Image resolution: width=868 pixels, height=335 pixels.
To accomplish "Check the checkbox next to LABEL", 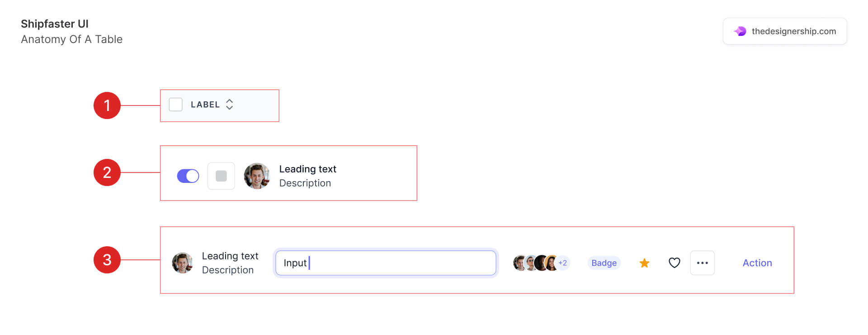I will [x=175, y=105].
